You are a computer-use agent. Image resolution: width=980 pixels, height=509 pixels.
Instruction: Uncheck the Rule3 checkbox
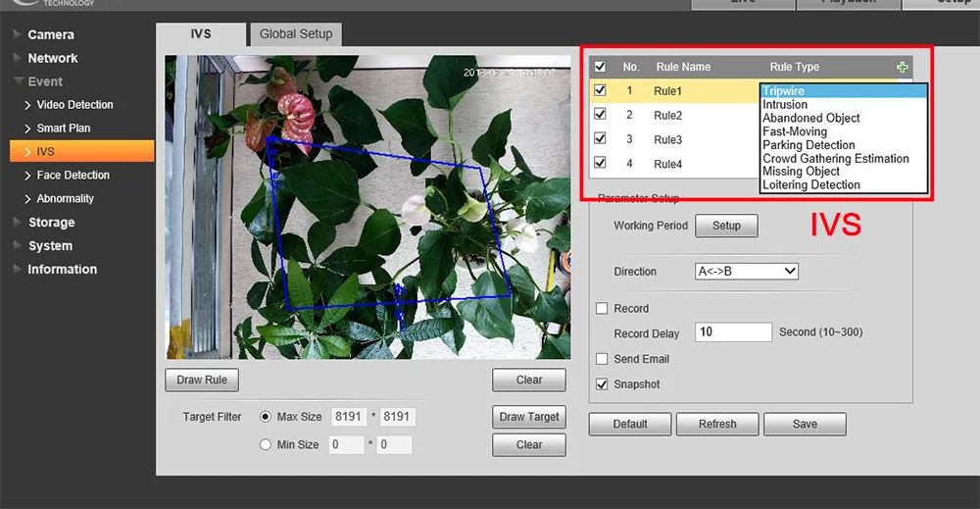[600, 139]
